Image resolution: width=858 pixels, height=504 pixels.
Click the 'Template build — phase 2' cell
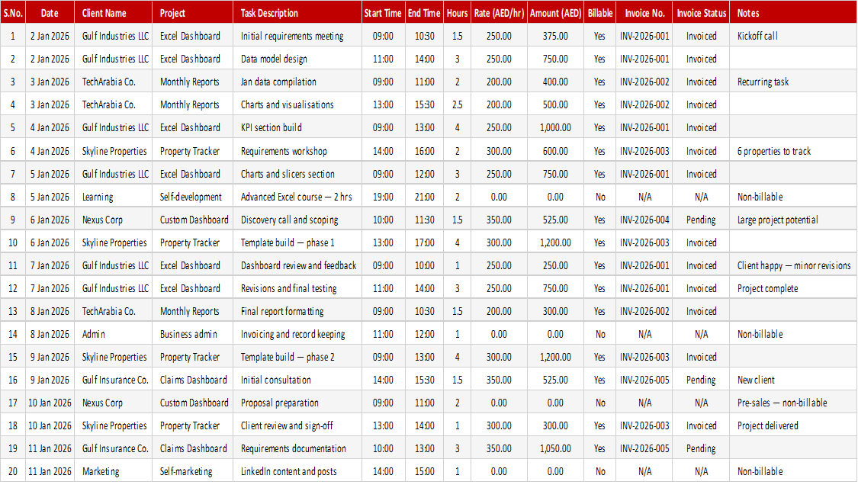[x=297, y=358]
